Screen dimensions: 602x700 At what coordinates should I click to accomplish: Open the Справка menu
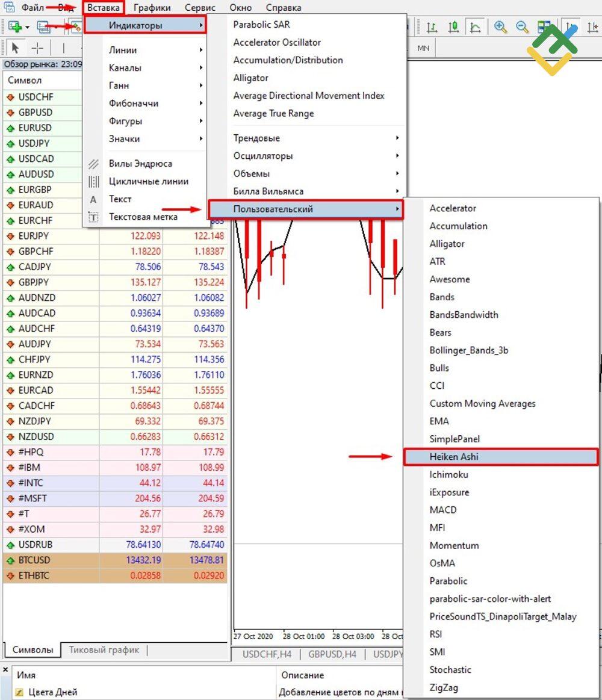point(284,8)
